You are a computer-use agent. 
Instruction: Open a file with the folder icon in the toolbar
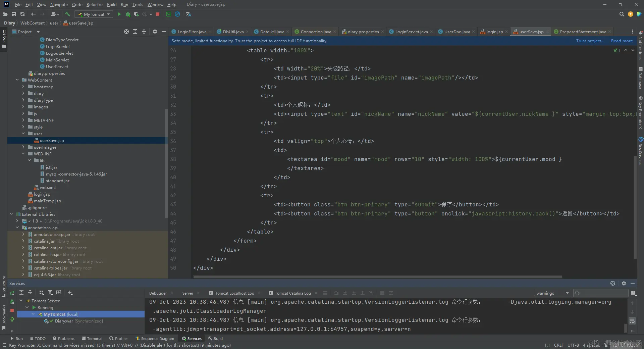(x=5, y=14)
